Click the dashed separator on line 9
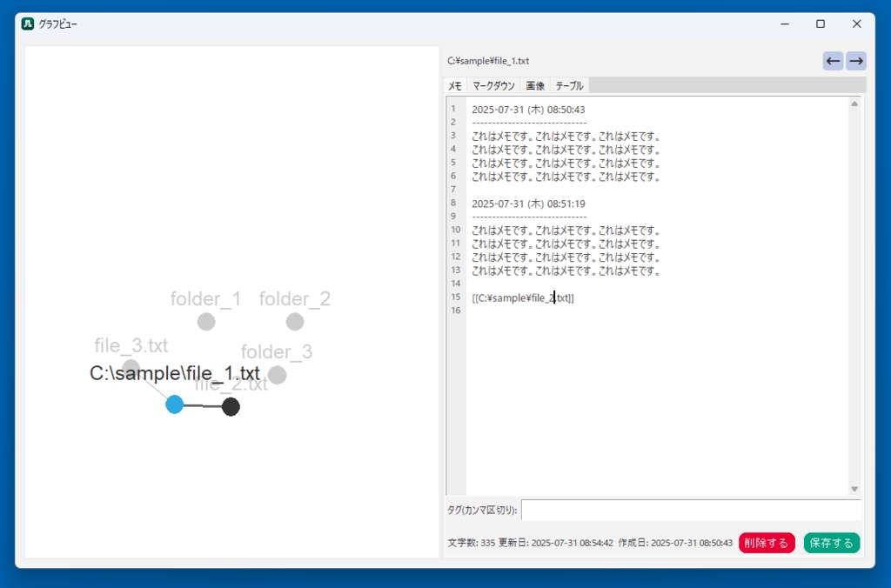The height and width of the screenshot is (588, 891). coord(529,217)
